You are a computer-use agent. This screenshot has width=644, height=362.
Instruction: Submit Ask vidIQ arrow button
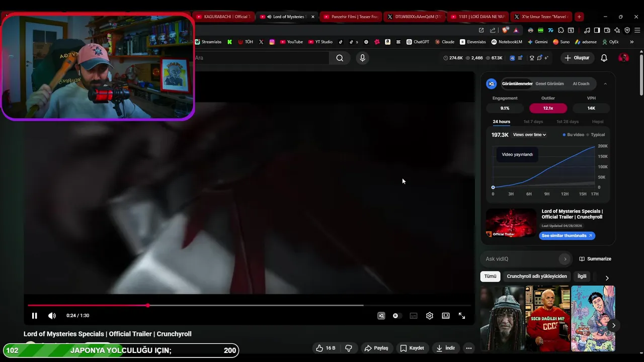[565, 259]
